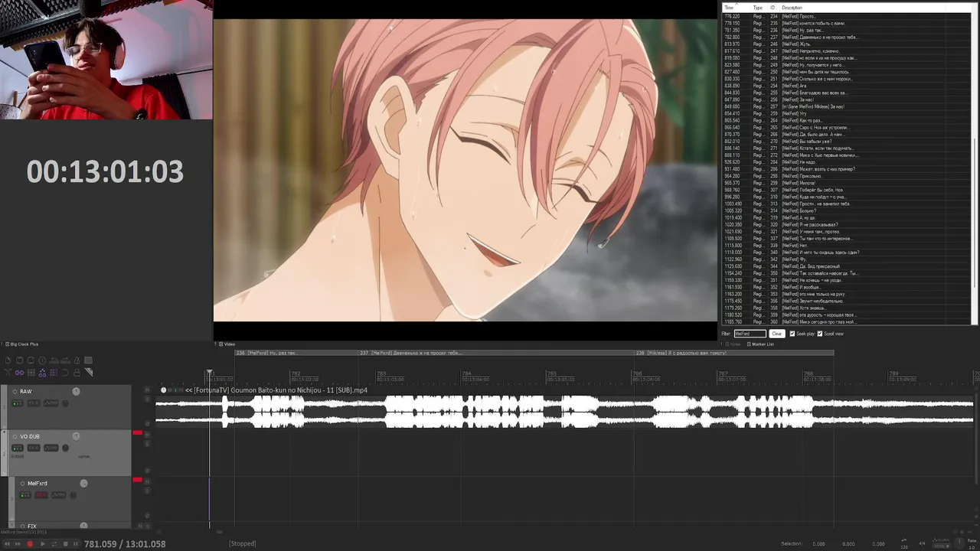Screen dimensions: 980x551
Task: Click the Goumon Baito-kun video item
Action: point(564,411)
